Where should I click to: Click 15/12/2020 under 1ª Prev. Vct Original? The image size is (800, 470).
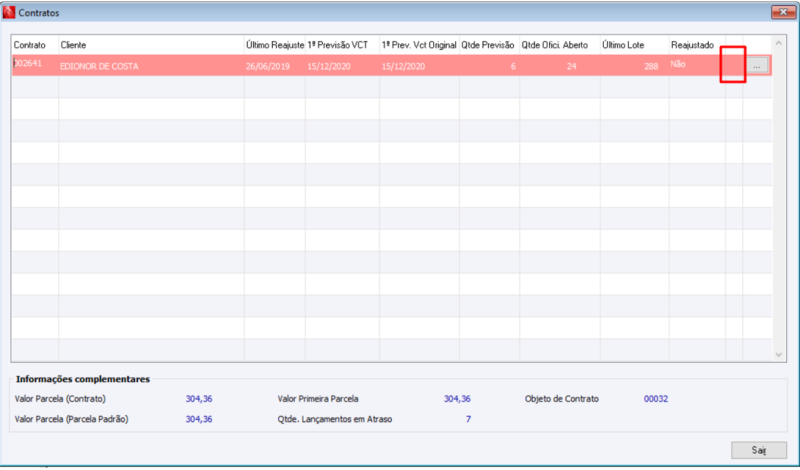click(x=404, y=66)
